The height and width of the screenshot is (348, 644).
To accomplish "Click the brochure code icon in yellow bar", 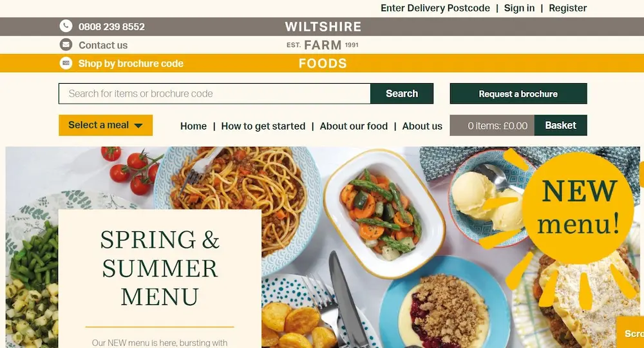I will (x=66, y=63).
